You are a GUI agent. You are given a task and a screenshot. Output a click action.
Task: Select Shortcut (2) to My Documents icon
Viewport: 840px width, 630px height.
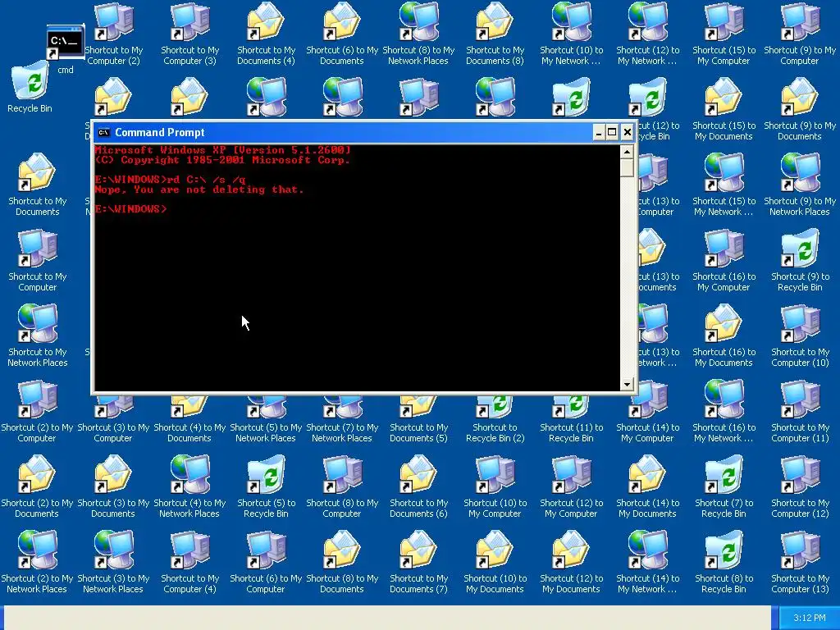[37, 475]
